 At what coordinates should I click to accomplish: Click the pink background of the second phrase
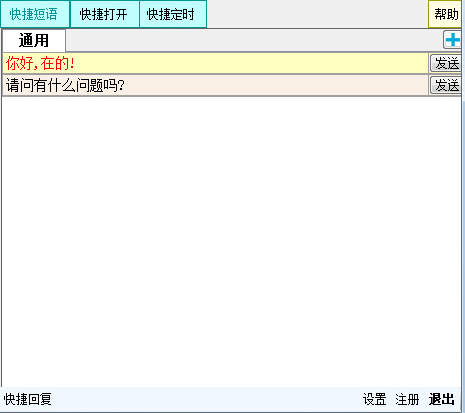click(x=275, y=85)
